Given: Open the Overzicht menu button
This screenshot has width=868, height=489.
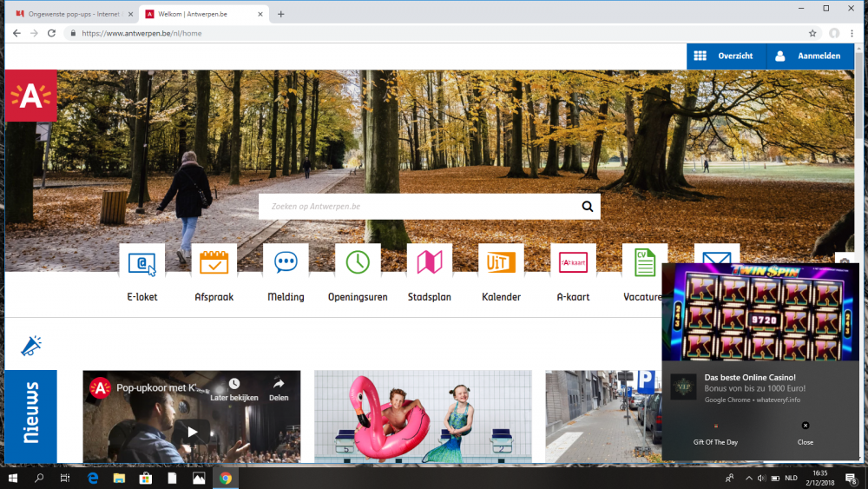Looking at the screenshot, I should (x=726, y=56).
